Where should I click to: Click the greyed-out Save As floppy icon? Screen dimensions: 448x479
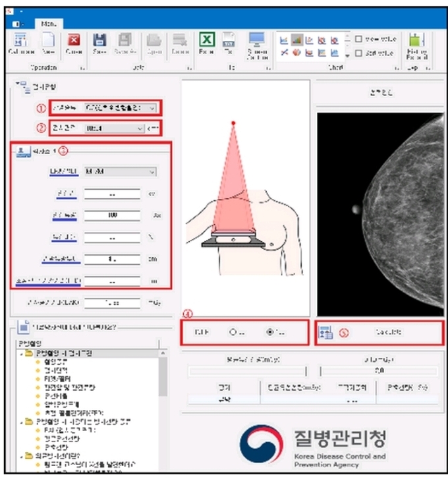(x=125, y=40)
